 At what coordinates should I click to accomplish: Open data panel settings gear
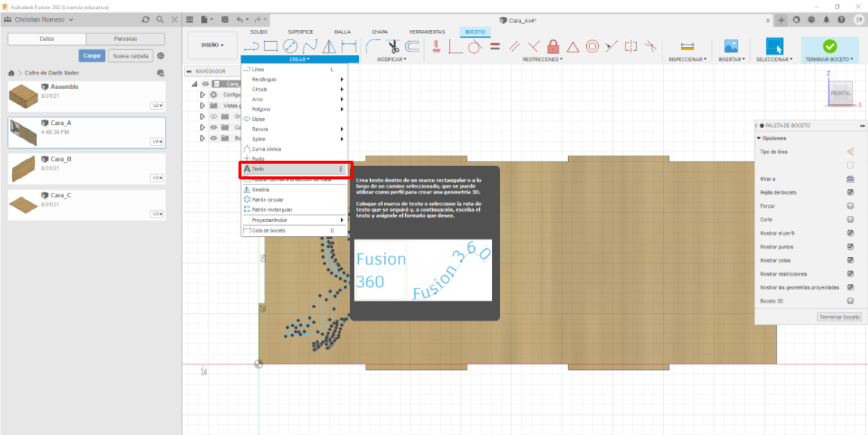pyautogui.click(x=161, y=56)
